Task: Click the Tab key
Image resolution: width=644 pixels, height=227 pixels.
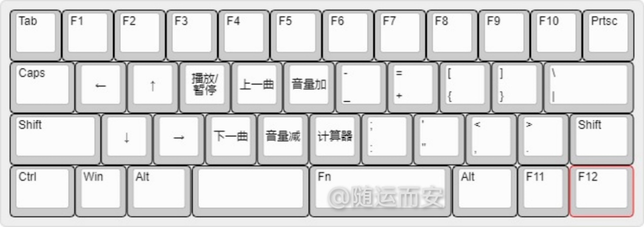Action: [36, 35]
